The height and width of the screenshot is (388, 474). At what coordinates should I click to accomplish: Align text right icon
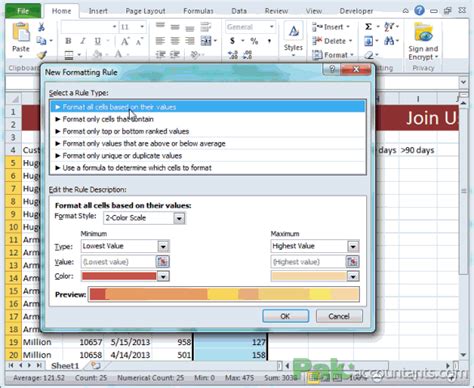click(x=190, y=41)
